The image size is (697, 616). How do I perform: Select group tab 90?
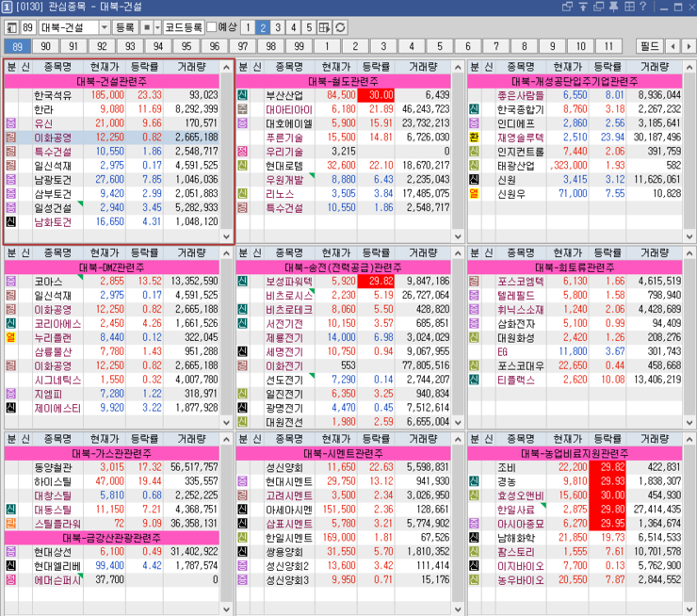45,46
